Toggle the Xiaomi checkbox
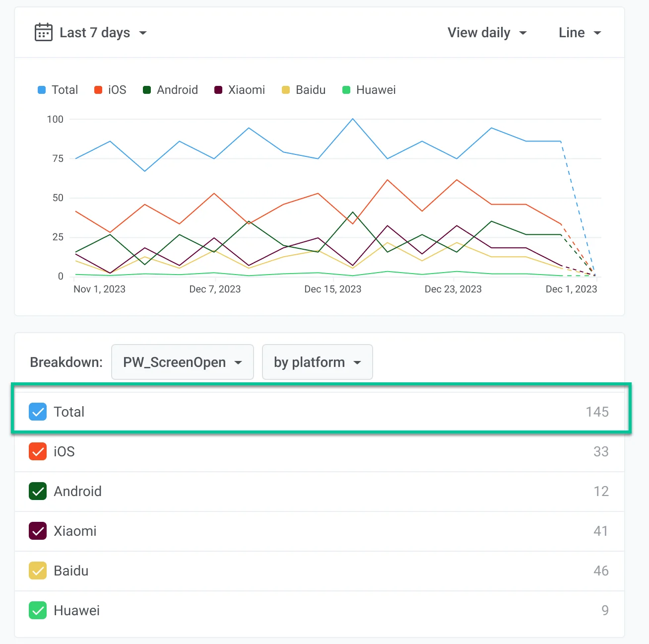This screenshot has height=644, width=649. pyautogui.click(x=38, y=531)
